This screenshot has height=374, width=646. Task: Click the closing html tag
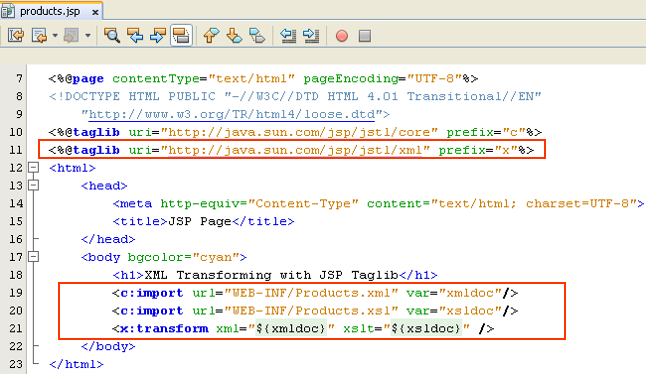(76, 364)
